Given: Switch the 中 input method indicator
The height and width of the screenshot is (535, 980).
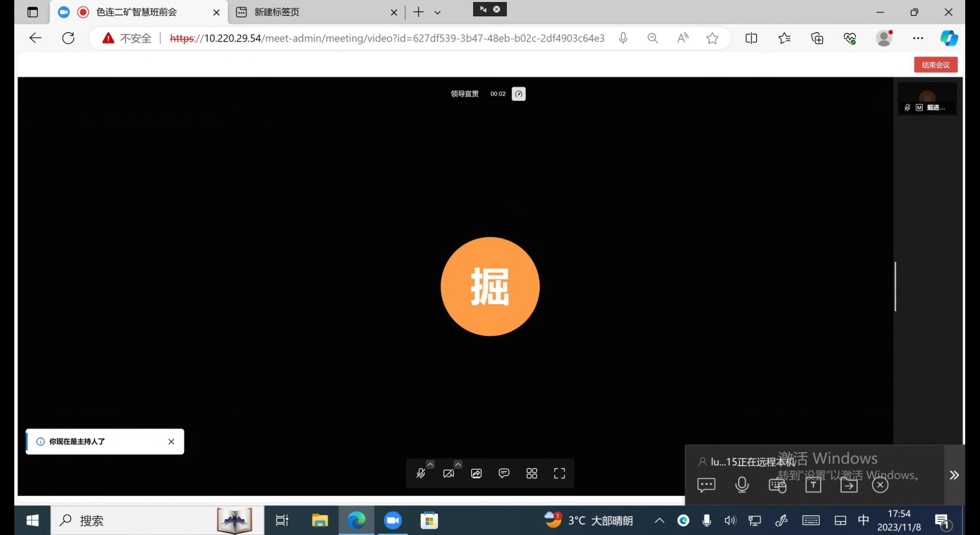Looking at the screenshot, I should coord(864,520).
